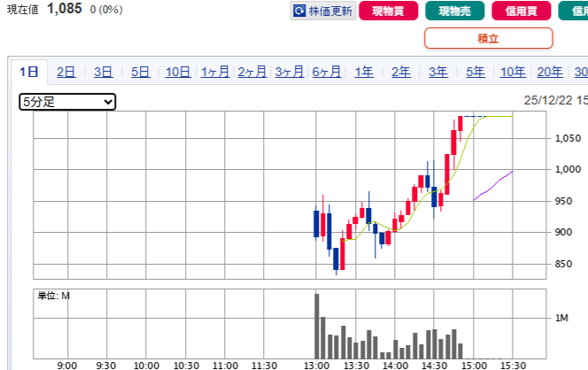Viewport: 588px width, 370px height.
Task: Switch to the 2日 chart tab
Action: click(x=66, y=73)
